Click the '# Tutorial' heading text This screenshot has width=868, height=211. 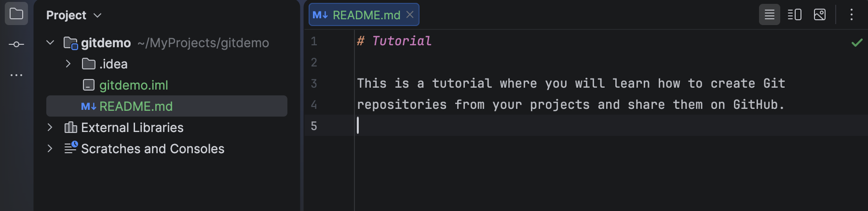(394, 41)
